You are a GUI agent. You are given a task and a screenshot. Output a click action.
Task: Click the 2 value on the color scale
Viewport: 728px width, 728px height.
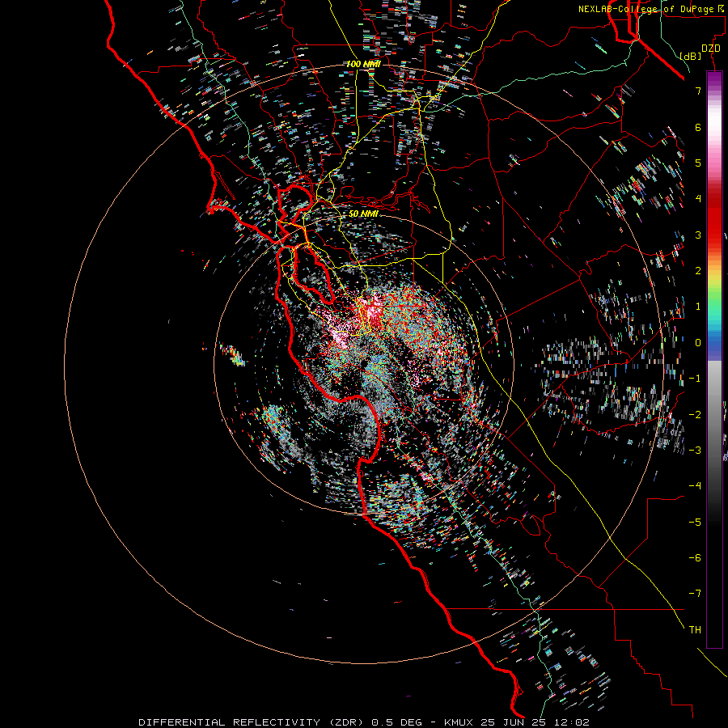pos(698,271)
